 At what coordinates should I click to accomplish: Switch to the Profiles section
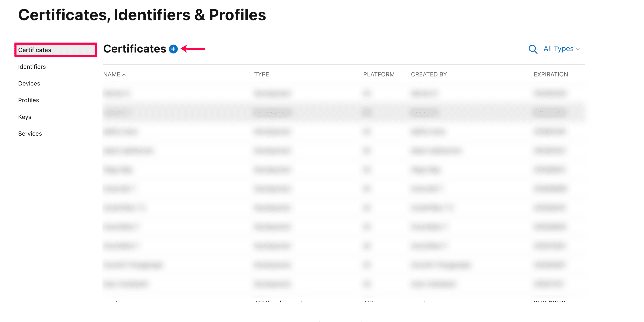29,100
